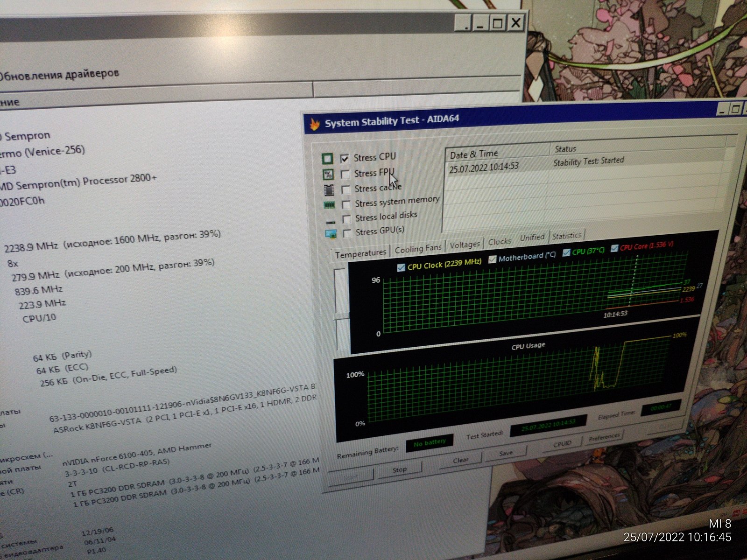
Task: Click the '64 КБ (Parity)' cache value
Action: click(x=62, y=356)
